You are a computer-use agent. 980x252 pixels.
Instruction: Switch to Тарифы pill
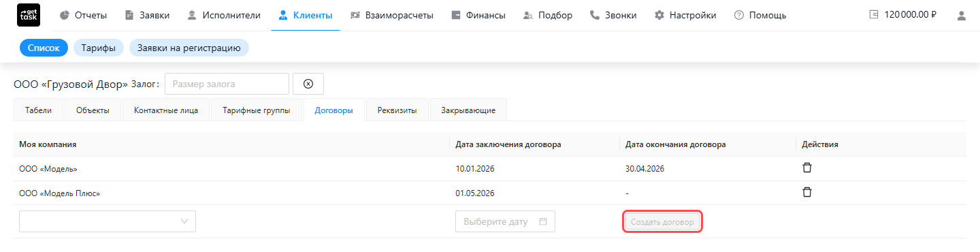point(99,48)
